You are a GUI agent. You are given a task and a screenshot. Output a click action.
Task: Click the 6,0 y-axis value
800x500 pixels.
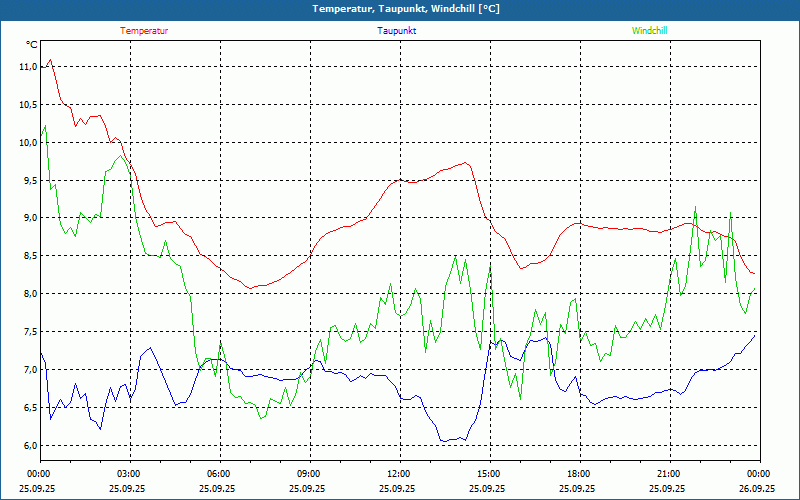coord(28,446)
